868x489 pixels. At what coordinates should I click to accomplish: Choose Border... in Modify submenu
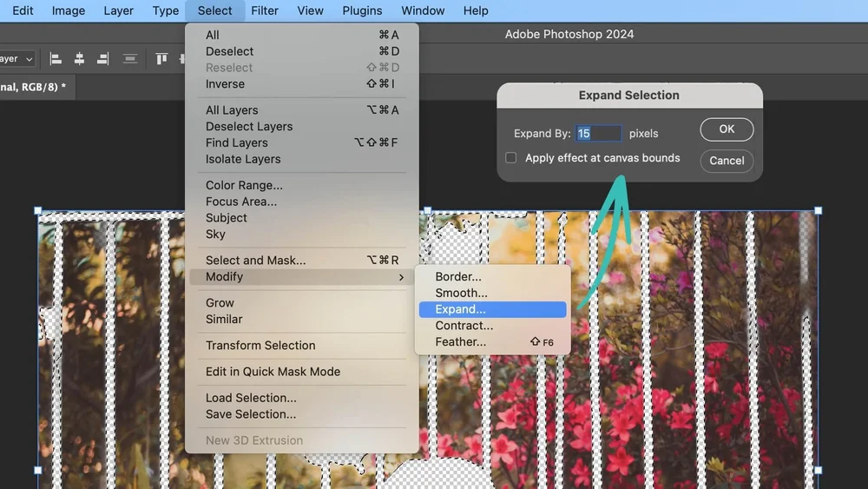click(x=493, y=276)
